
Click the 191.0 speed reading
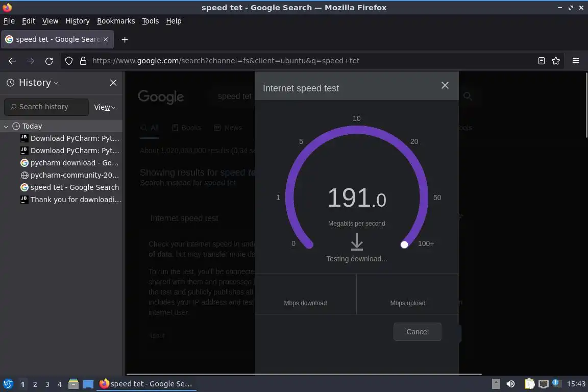357,198
